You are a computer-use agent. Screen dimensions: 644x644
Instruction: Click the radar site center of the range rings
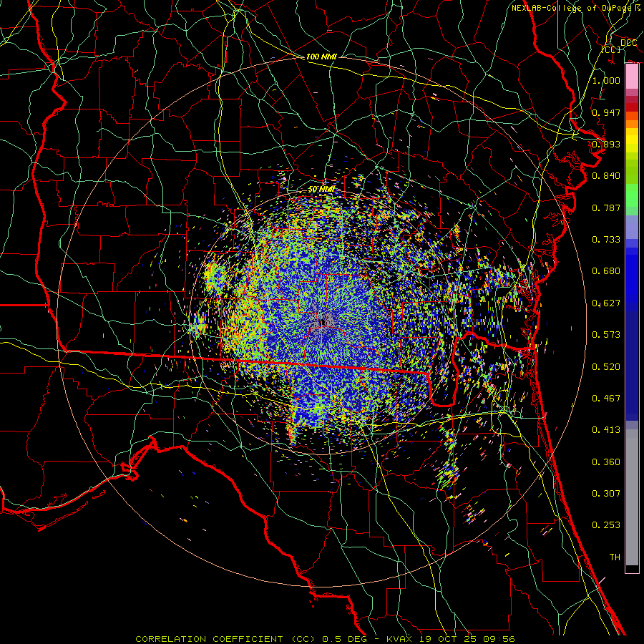322,323
